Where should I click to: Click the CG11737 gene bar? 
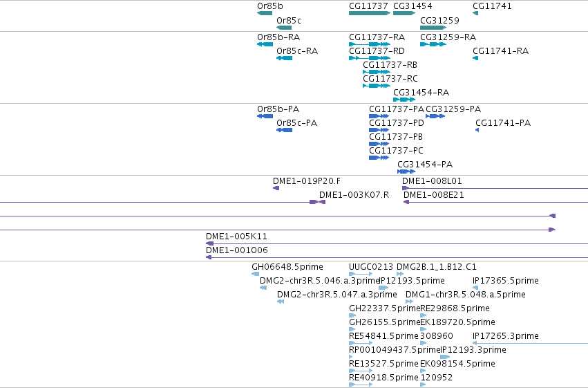(370, 13)
